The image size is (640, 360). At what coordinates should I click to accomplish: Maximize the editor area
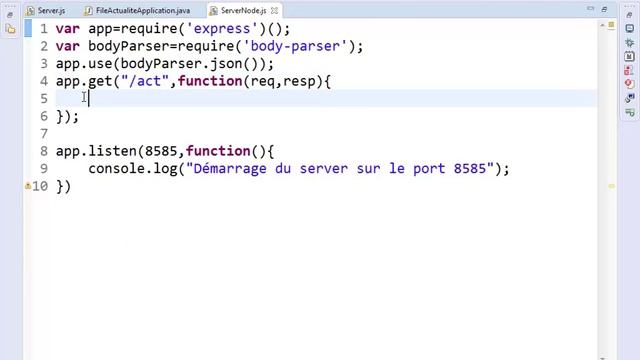pyautogui.click(x=604, y=9)
